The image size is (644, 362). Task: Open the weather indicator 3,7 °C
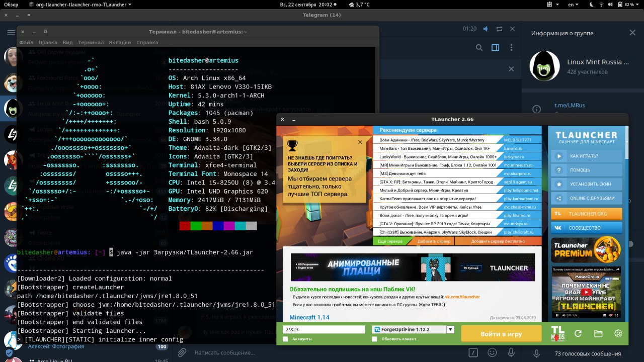[x=359, y=5]
